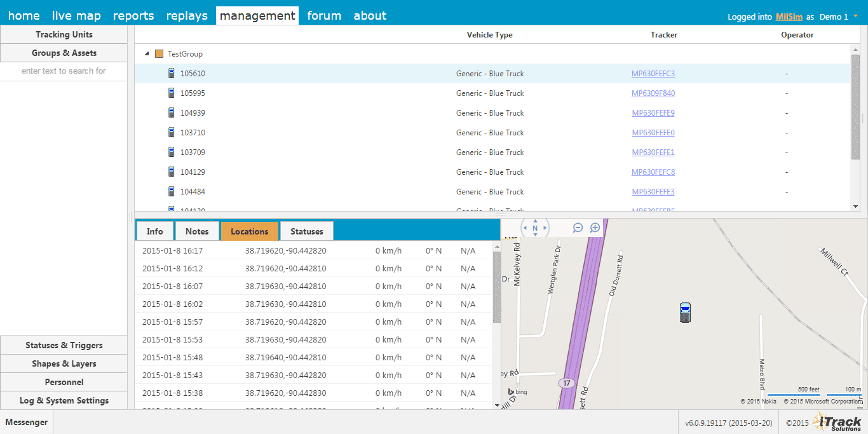Screen dimensions: 868x434
Task: Click the Vehicle Type column header
Action: (489, 35)
